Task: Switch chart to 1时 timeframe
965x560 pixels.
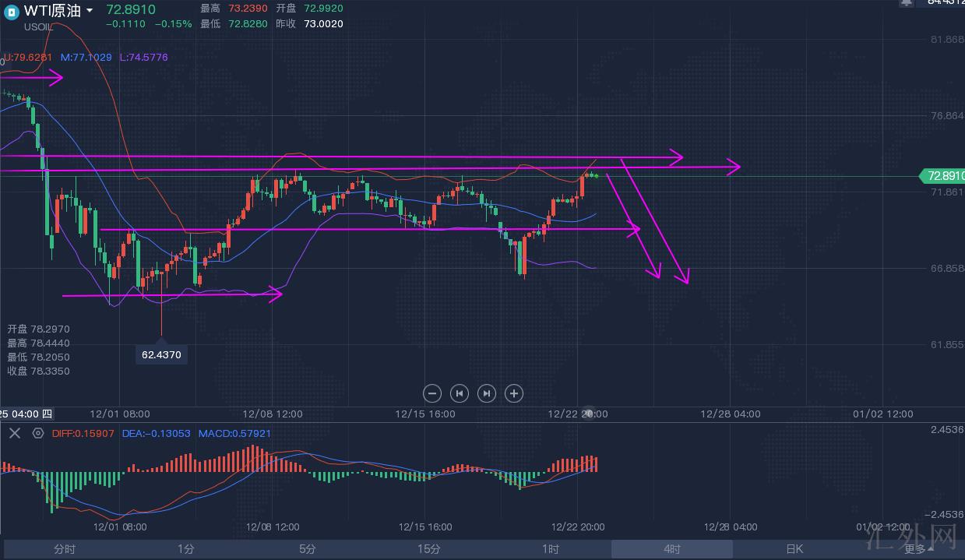Action: pos(551,549)
